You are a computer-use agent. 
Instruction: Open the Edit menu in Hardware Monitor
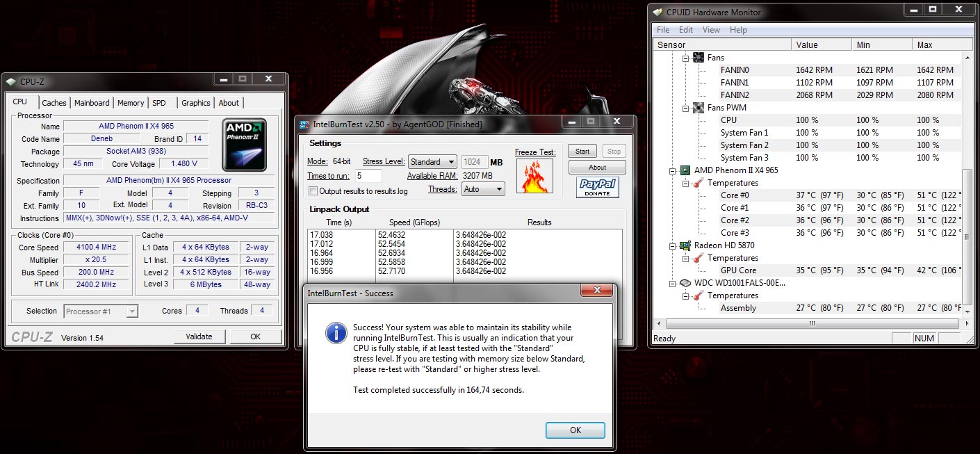coord(686,30)
